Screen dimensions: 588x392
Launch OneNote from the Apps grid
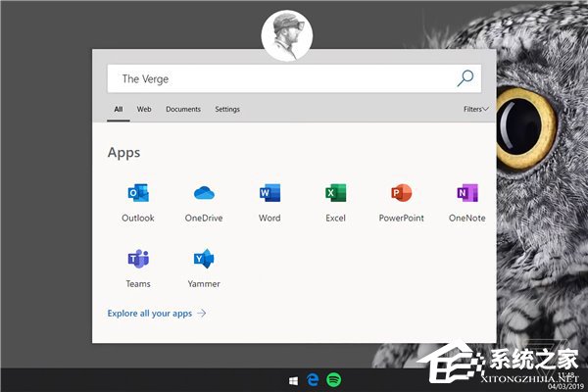pyautogui.click(x=467, y=193)
